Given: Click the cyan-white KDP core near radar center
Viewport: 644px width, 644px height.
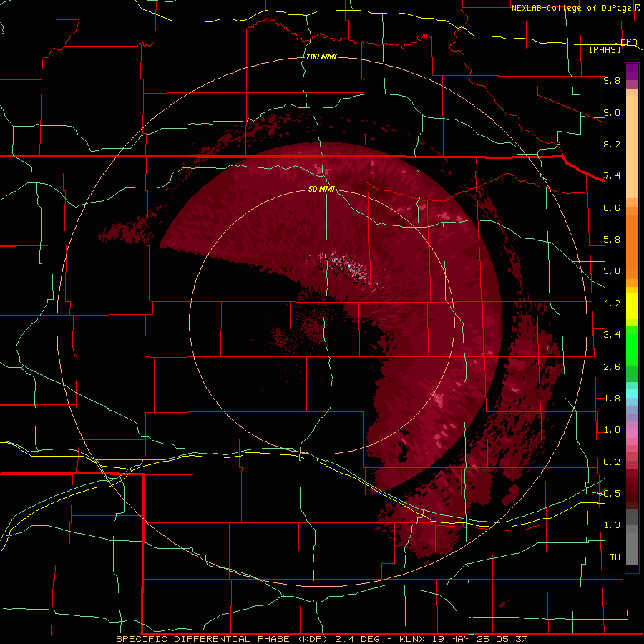Looking at the screenshot, I should point(348,265).
